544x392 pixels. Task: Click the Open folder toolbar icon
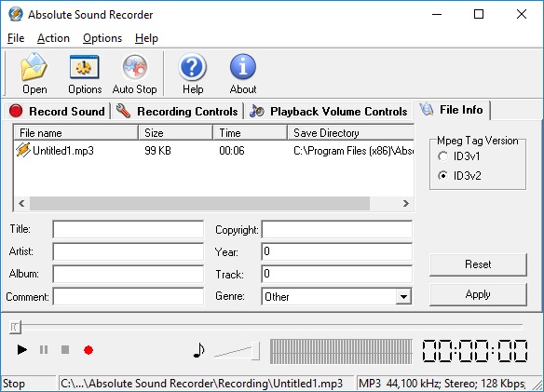(x=34, y=66)
